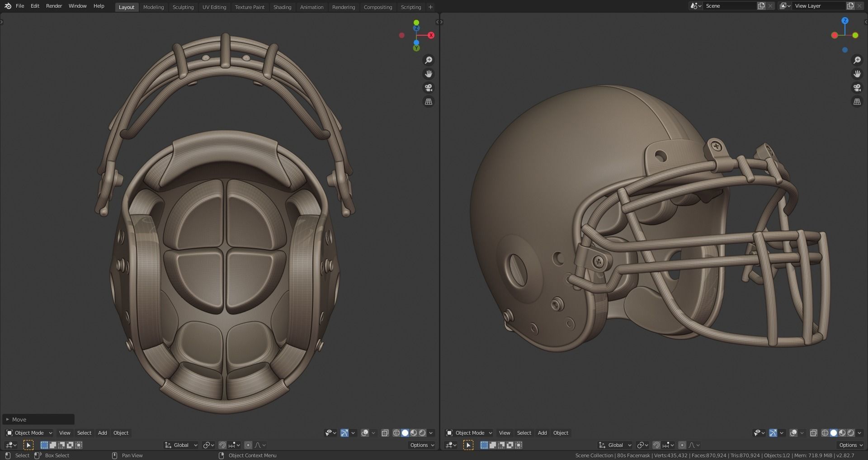The image size is (868, 460).
Task: Switch to the Shading workspace tab
Action: coord(282,7)
